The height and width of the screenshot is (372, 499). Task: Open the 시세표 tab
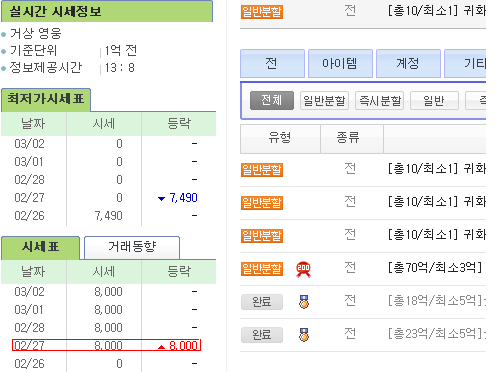point(40,247)
